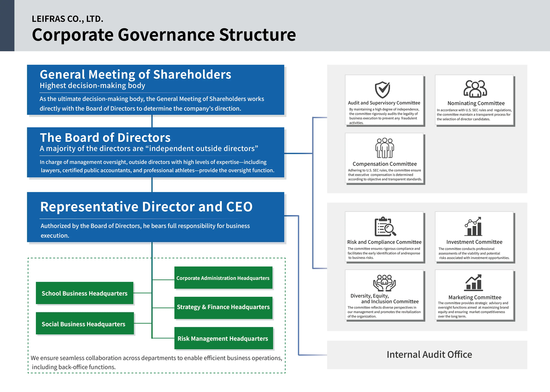The height and width of the screenshot is (392, 550).
Task: Click the description "The committee reflects diverse perspectives"
Action: pyautogui.click(x=384, y=312)
